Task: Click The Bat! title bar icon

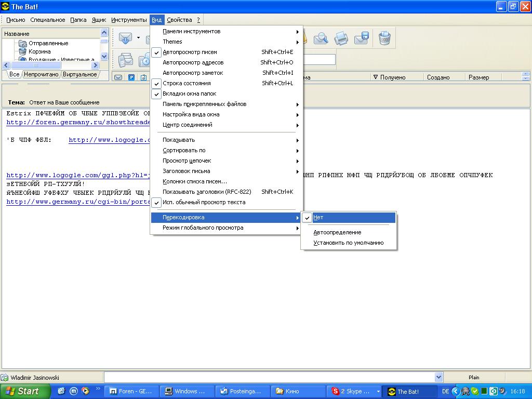Action: pyautogui.click(x=5, y=6)
